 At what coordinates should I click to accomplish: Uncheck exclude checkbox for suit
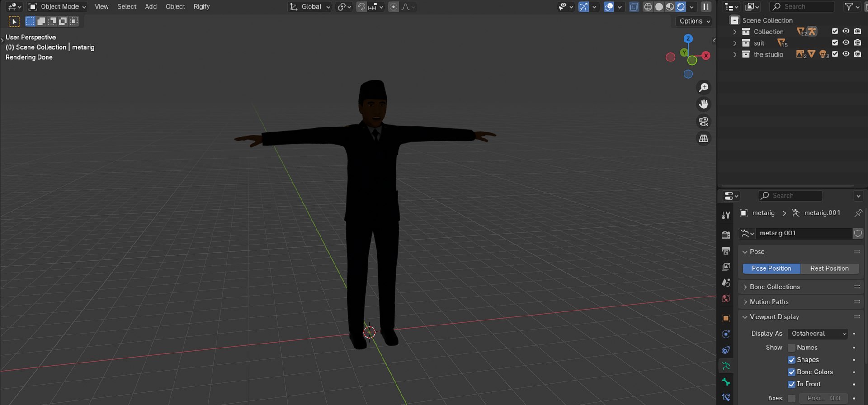click(x=835, y=42)
